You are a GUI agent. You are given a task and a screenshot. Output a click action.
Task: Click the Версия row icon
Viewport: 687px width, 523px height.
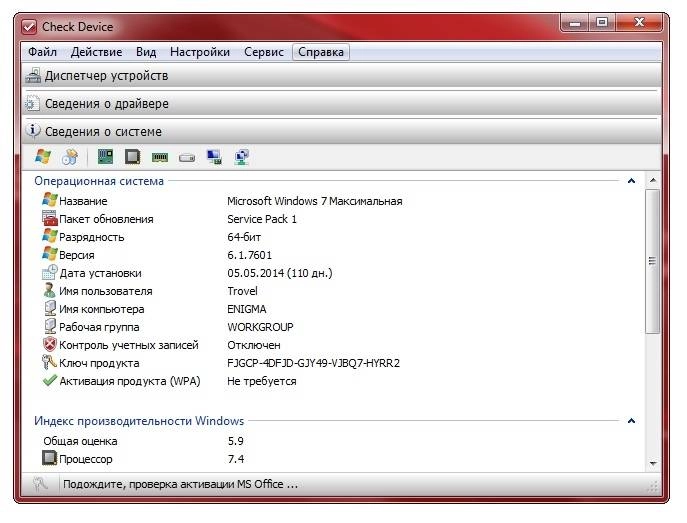coord(50,254)
